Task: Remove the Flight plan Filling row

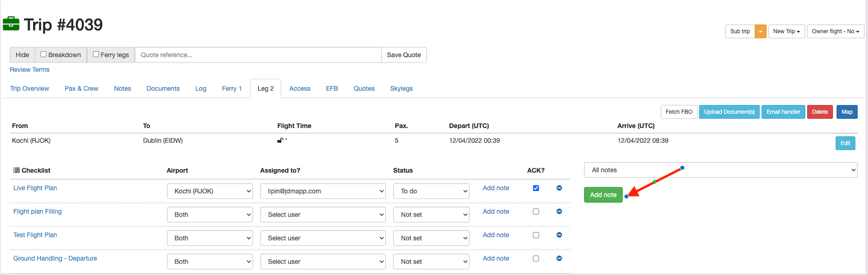Action: [559, 212]
